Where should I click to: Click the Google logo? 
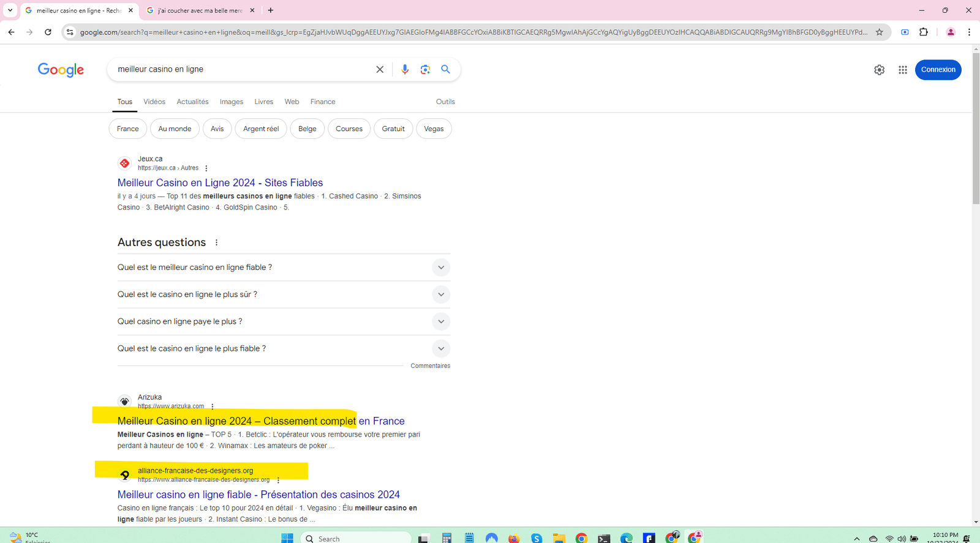click(x=61, y=70)
